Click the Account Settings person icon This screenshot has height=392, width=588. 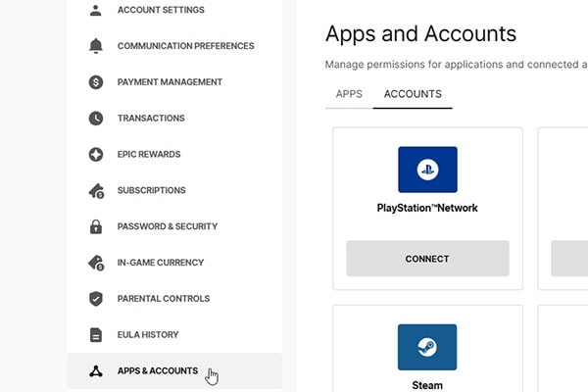(96, 10)
